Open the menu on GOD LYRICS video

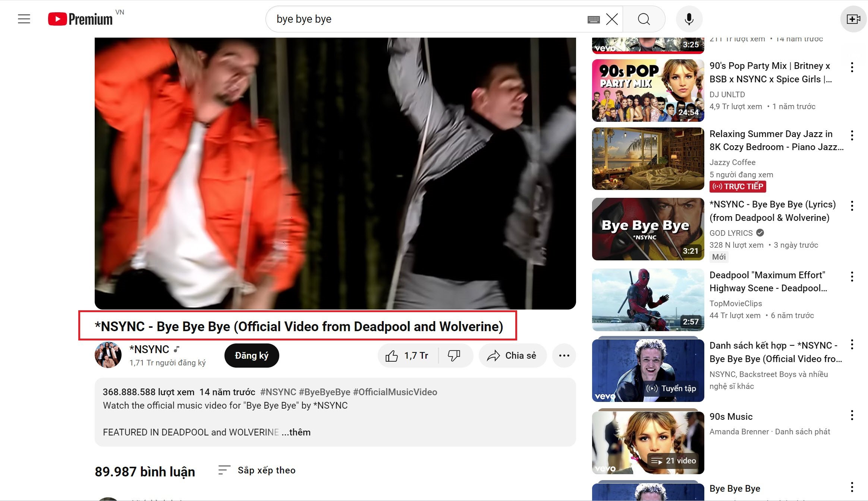pos(853,206)
